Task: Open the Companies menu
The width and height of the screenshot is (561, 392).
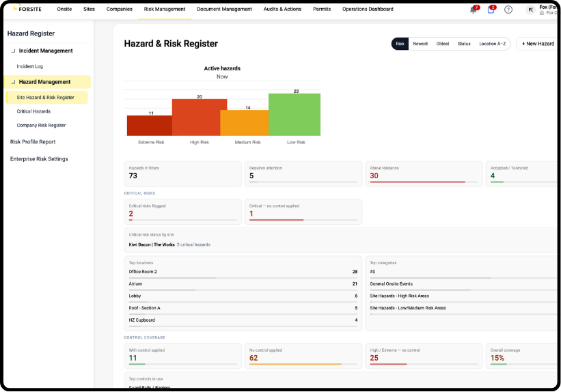Action: click(119, 9)
